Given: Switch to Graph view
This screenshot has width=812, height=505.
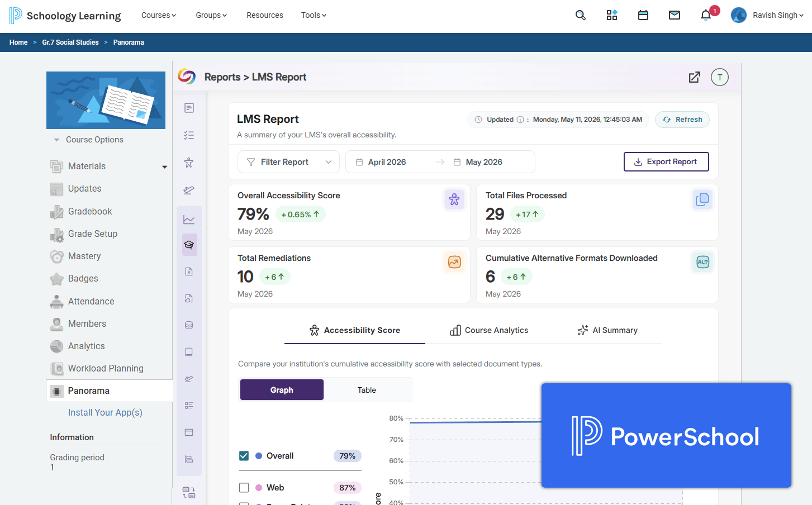Looking at the screenshot, I should point(282,390).
